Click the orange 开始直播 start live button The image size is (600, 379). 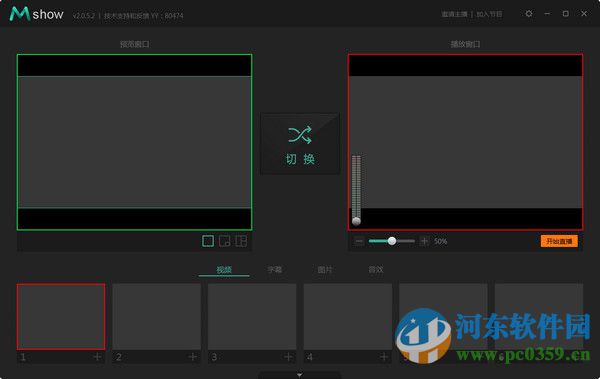tap(559, 241)
